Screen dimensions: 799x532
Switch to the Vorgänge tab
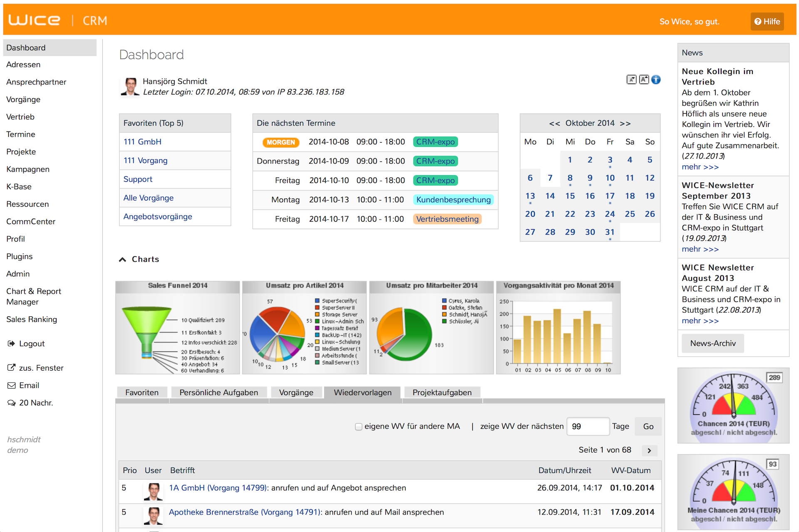coord(296,392)
